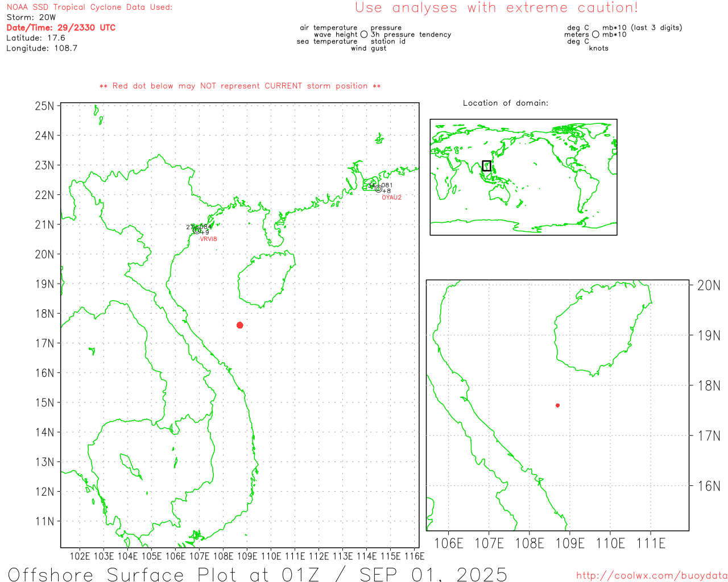Click the 'Latitude: 17.6' line
Image resolution: width=728 pixels, height=582 pixels.
pos(36,38)
